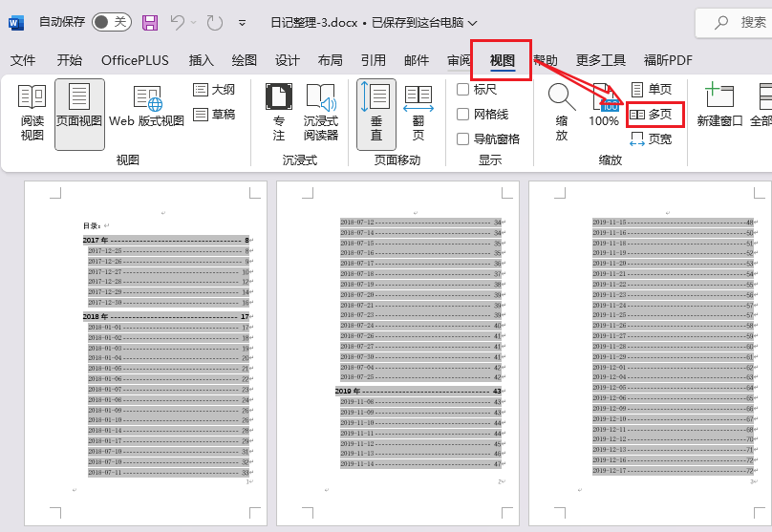Enable the Navigation Pane (导航窗格) checkbox
The image size is (772, 532).
tap(463, 138)
